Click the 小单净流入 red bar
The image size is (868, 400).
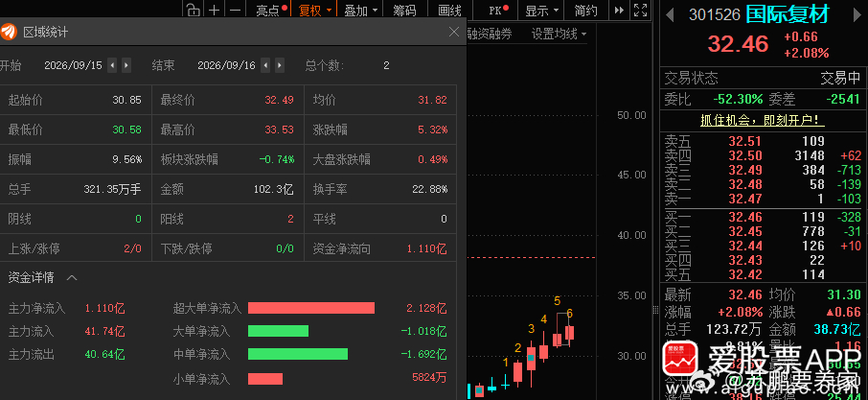coord(265,379)
